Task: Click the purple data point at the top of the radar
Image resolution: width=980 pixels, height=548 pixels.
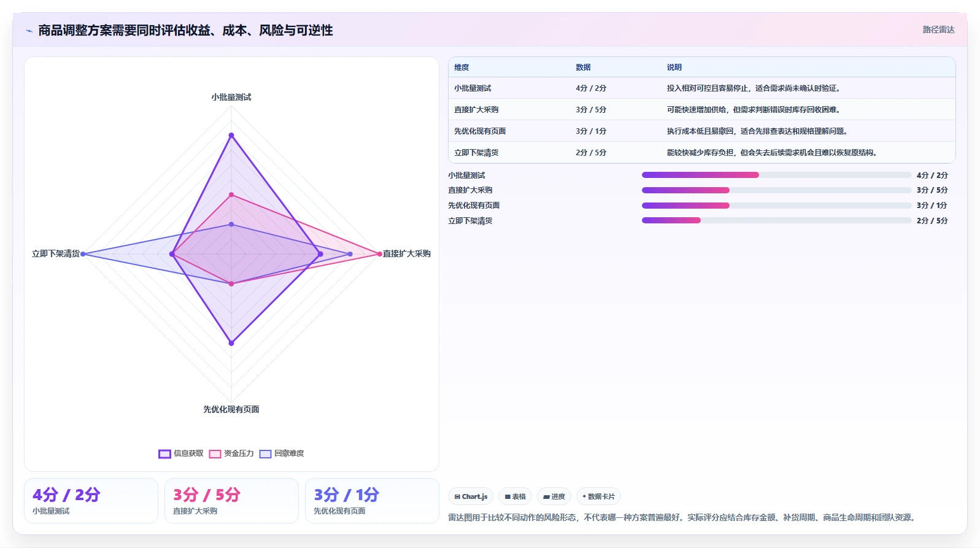Action: coord(231,135)
